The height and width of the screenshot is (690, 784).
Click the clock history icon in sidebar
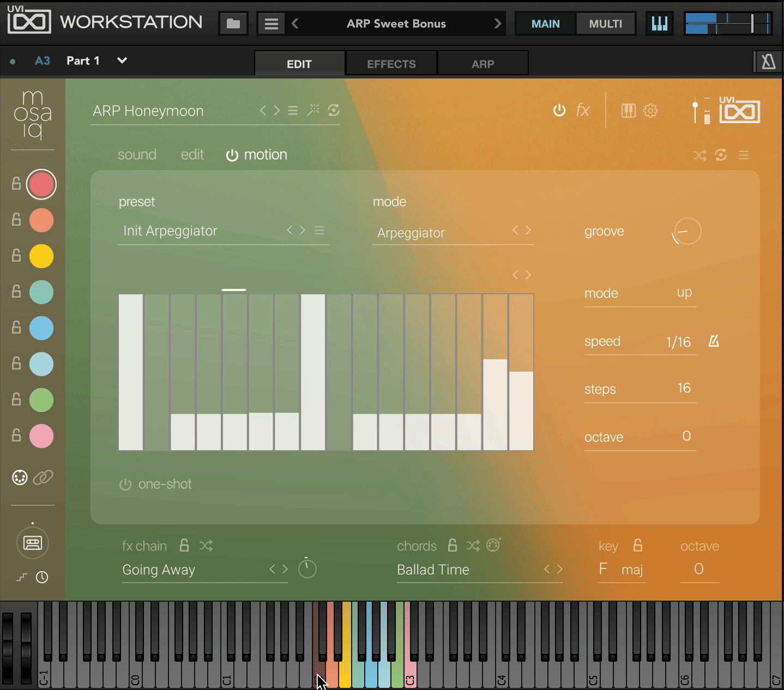[x=42, y=577]
